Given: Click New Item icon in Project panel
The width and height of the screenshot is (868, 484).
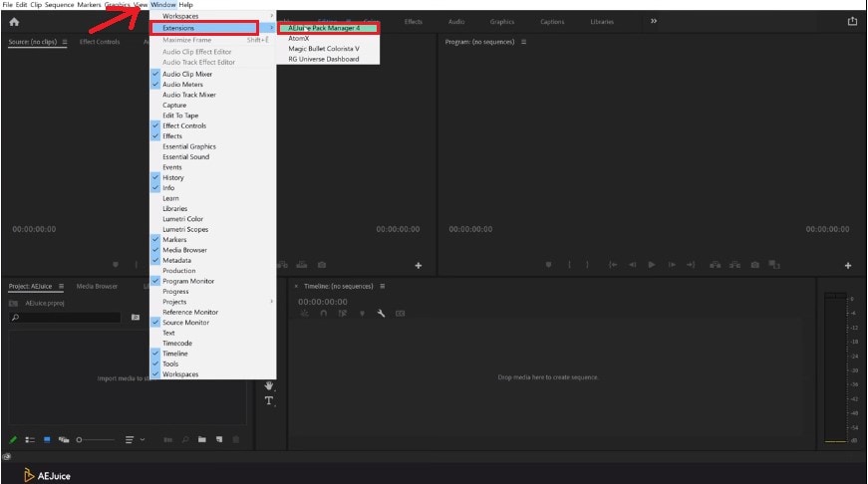Looking at the screenshot, I should point(219,440).
